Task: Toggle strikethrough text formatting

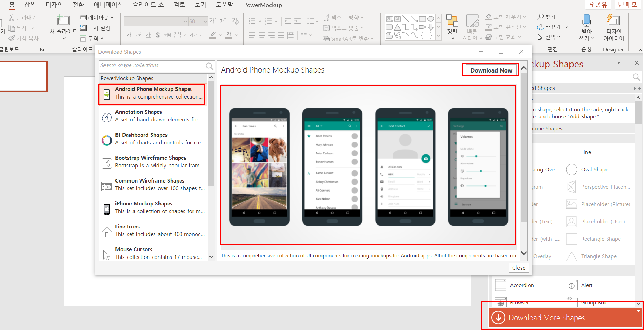Action: click(168, 35)
